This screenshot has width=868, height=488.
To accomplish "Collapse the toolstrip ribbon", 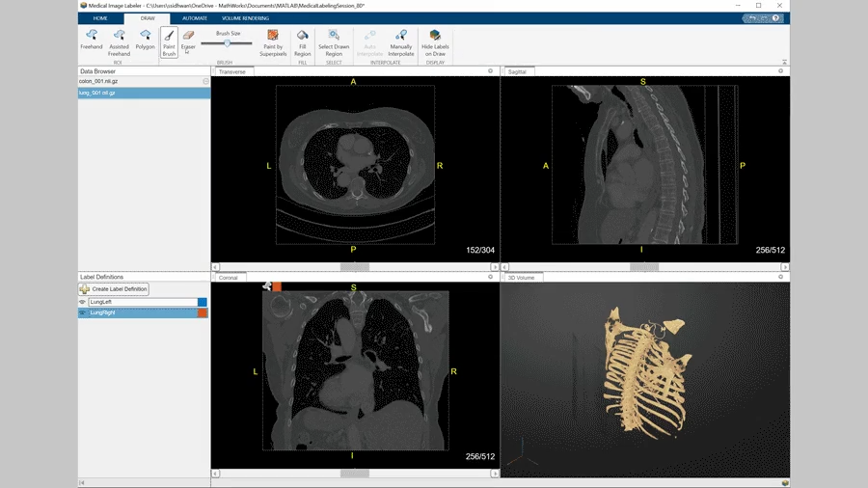I will coord(784,62).
